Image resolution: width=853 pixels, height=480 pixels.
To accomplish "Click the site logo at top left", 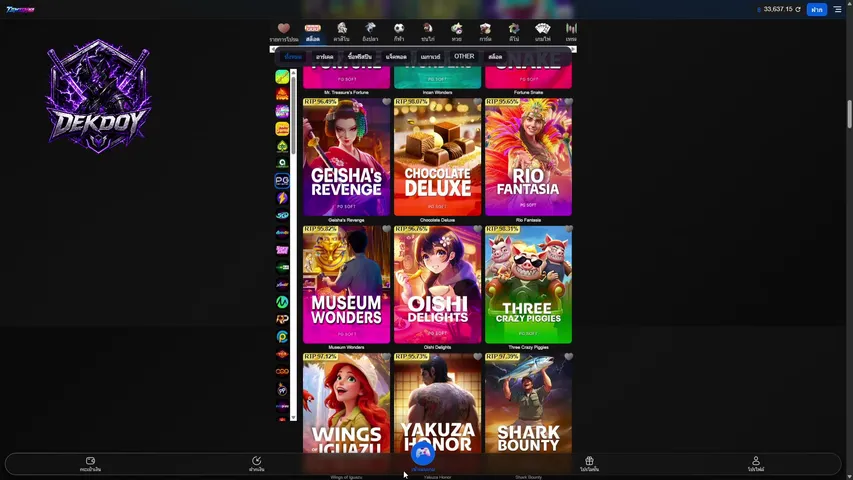I will [20, 9].
